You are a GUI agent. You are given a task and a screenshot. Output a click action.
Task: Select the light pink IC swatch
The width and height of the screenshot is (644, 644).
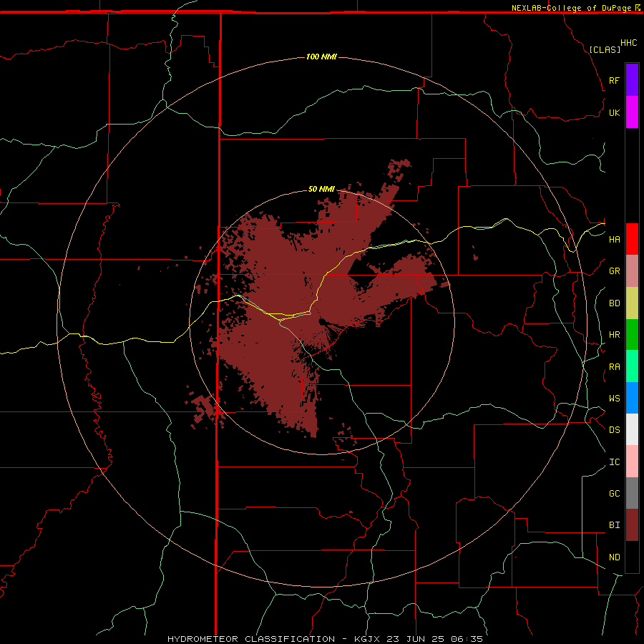(632, 462)
